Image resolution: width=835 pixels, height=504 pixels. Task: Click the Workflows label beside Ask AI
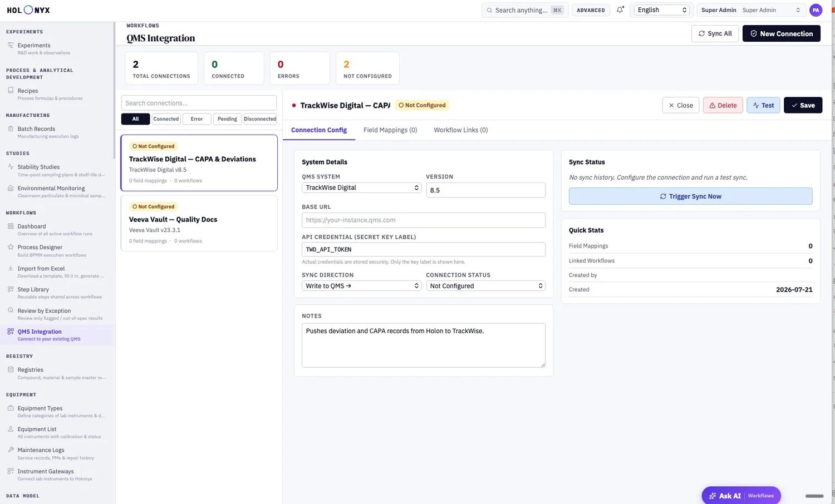pyautogui.click(x=760, y=496)
